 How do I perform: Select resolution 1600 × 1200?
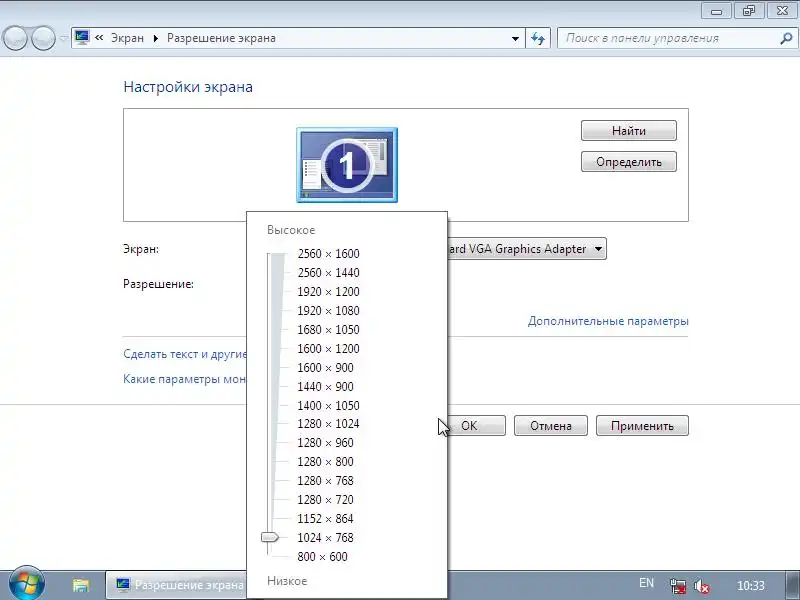click(x=329, y=348)
